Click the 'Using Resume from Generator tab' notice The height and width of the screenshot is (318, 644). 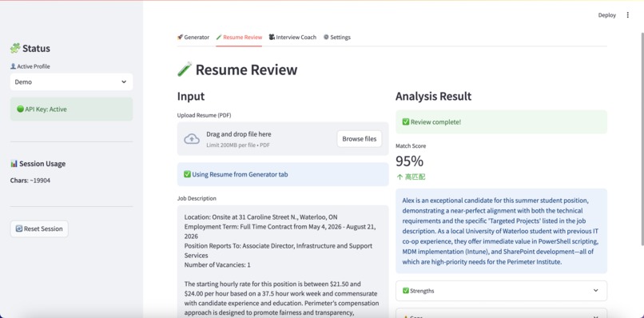[x=283, y=174]
